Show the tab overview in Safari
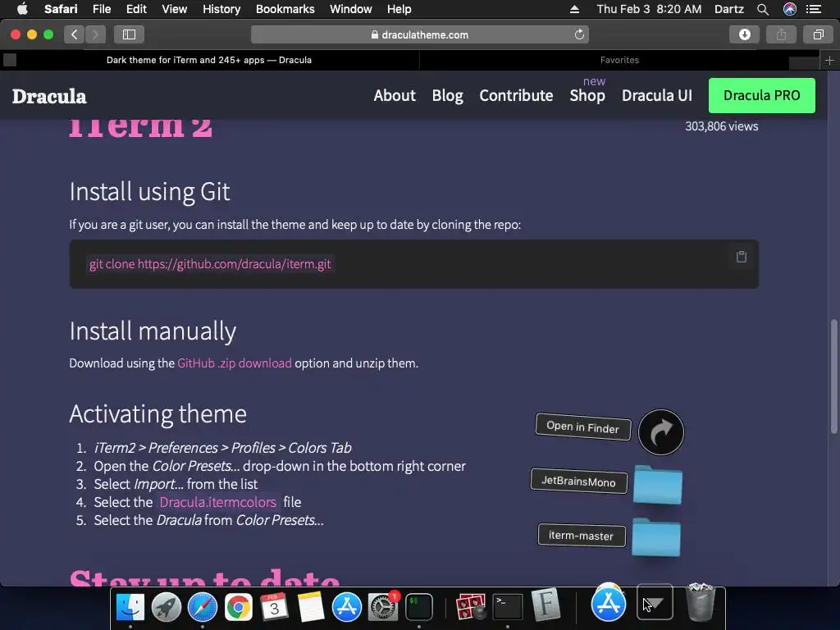This screenshot has width=840, height=630. (818, 34)
